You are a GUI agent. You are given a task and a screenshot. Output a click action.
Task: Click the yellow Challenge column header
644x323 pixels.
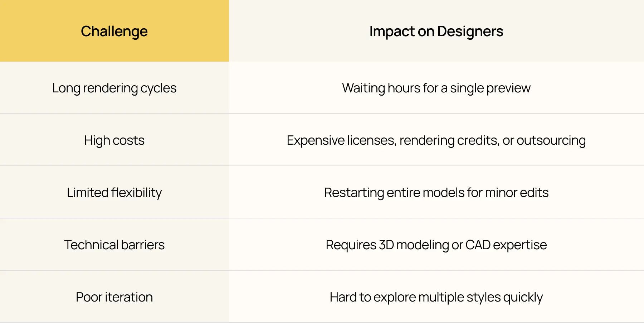pyautogui.click(x=114, y=31)
